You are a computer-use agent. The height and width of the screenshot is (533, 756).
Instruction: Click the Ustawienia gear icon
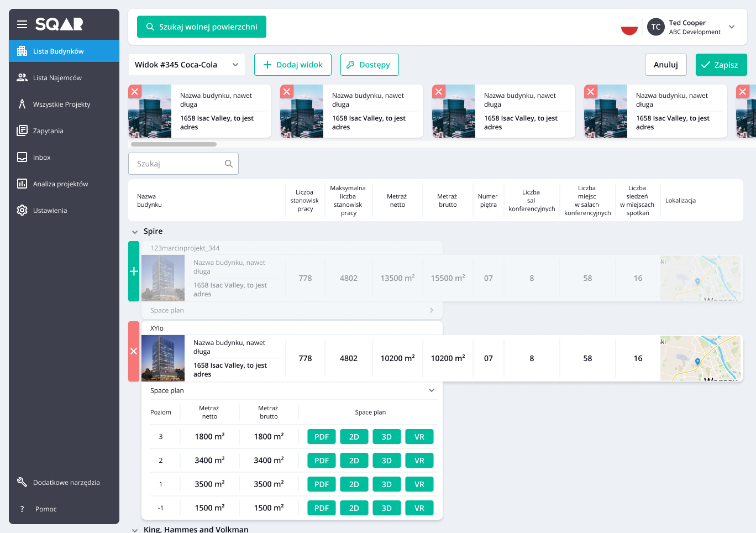(x=22, y=211)
